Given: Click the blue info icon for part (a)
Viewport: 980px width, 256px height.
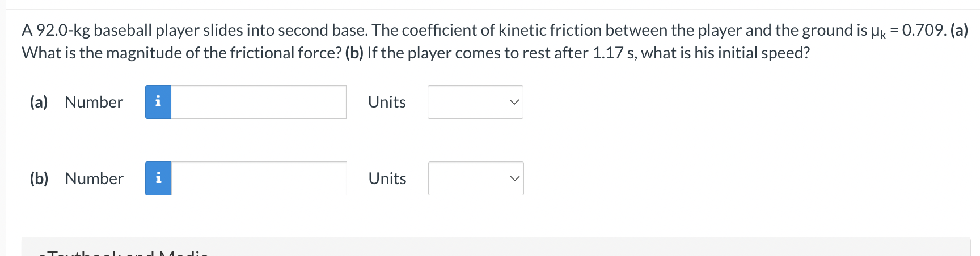Looking at the screenshot, I should pyautogui.click(x=158, y=102).
